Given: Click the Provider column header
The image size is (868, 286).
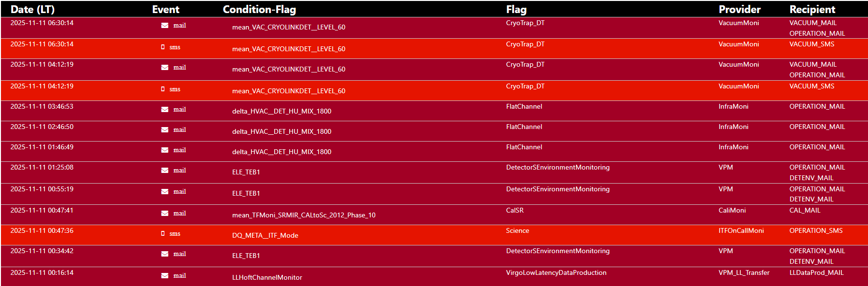Looking at the screenshot, I should [739, 9].
